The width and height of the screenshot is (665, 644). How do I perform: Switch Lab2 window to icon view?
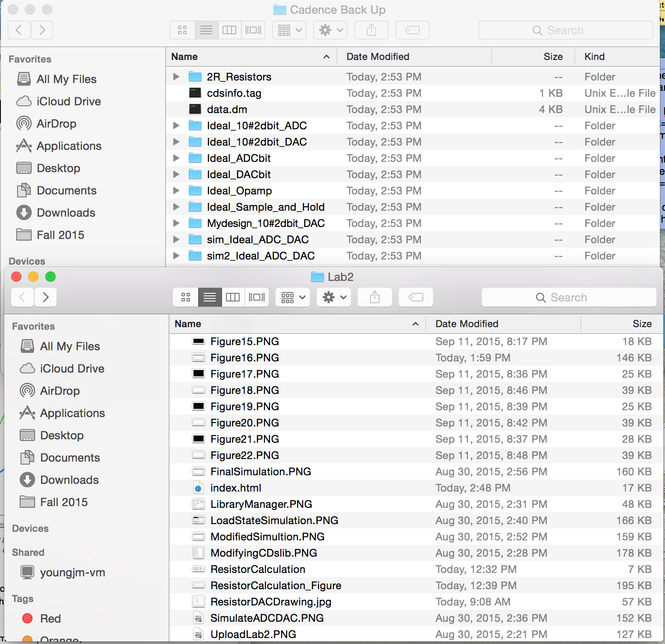[185, 297]
